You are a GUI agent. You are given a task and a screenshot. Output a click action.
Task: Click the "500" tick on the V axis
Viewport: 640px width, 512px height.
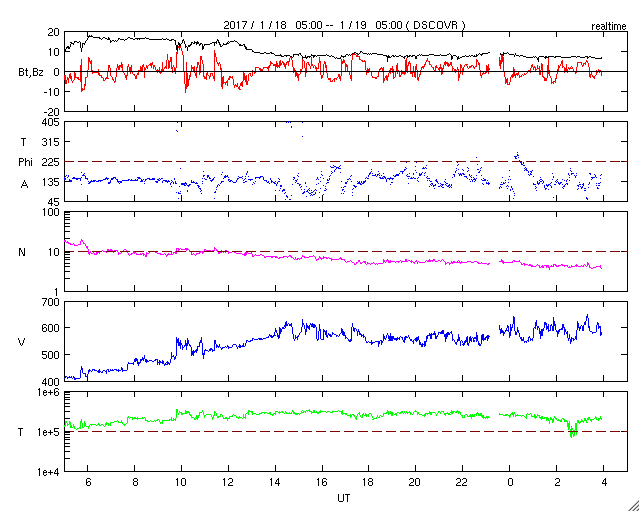(53, 355)
